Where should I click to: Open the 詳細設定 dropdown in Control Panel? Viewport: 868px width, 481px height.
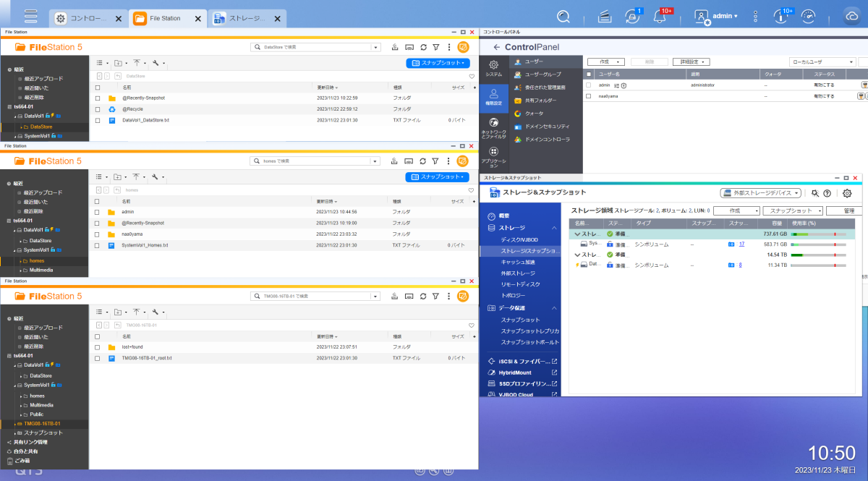(691, 62)
